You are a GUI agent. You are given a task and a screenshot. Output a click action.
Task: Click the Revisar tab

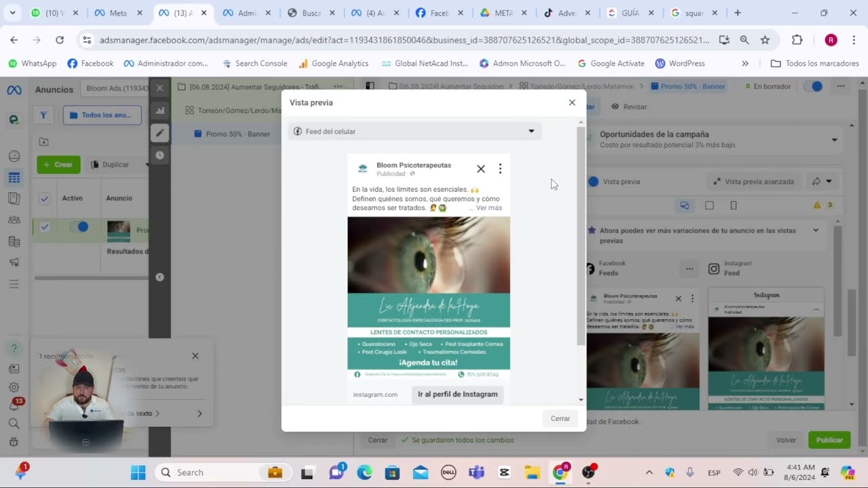[629, 106]
